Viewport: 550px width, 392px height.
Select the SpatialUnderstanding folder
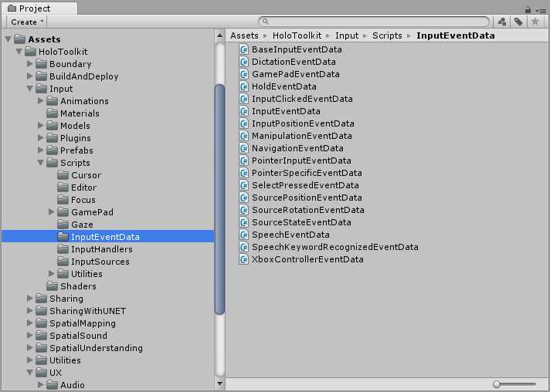pyautogui.click(x=89, y=348)
